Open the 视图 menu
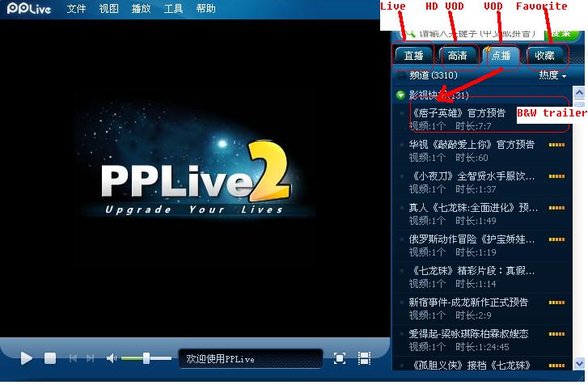The image size is (588, 385). pos(108,8)
